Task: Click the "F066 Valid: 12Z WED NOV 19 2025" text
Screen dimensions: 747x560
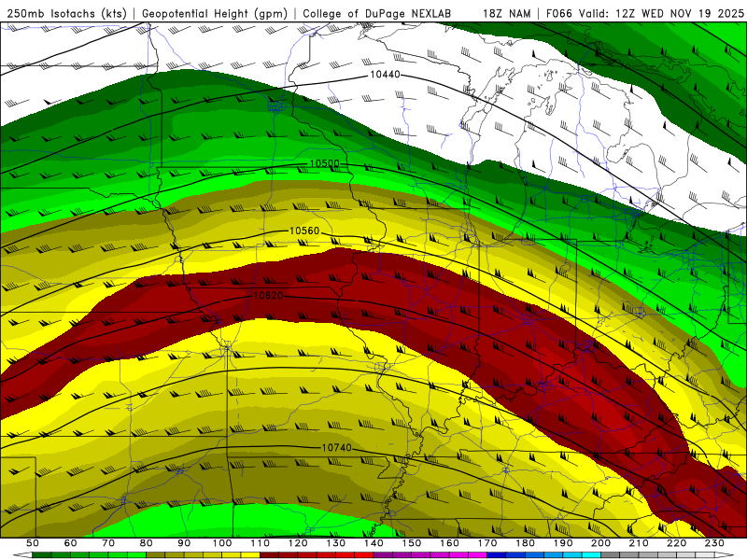Action: (644, 13)
